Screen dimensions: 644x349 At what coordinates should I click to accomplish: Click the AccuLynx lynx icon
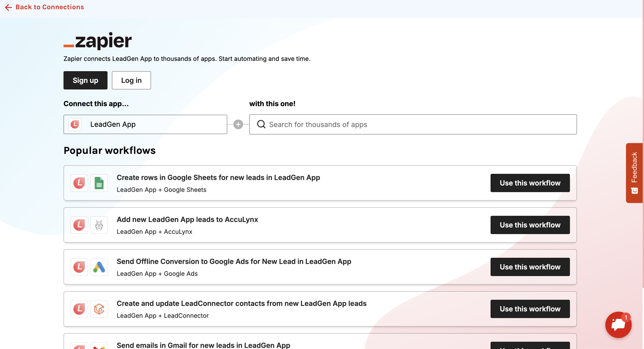(99, 225)
